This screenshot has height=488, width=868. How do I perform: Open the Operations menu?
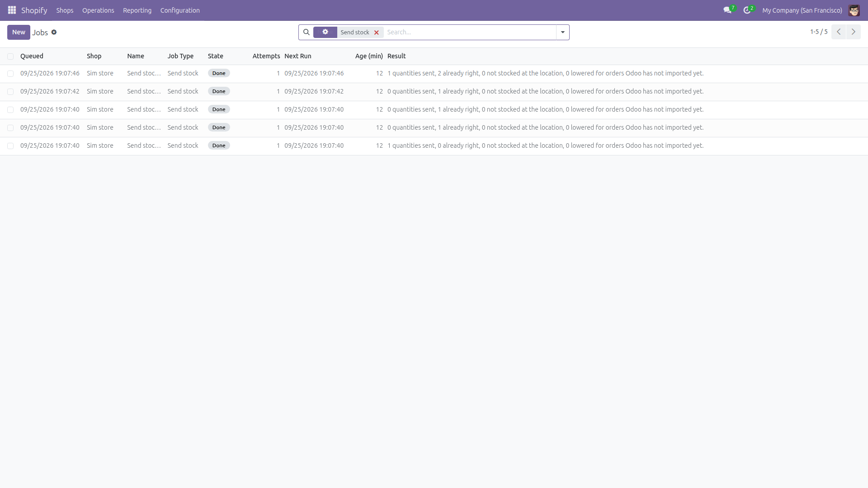pos(98,10)
